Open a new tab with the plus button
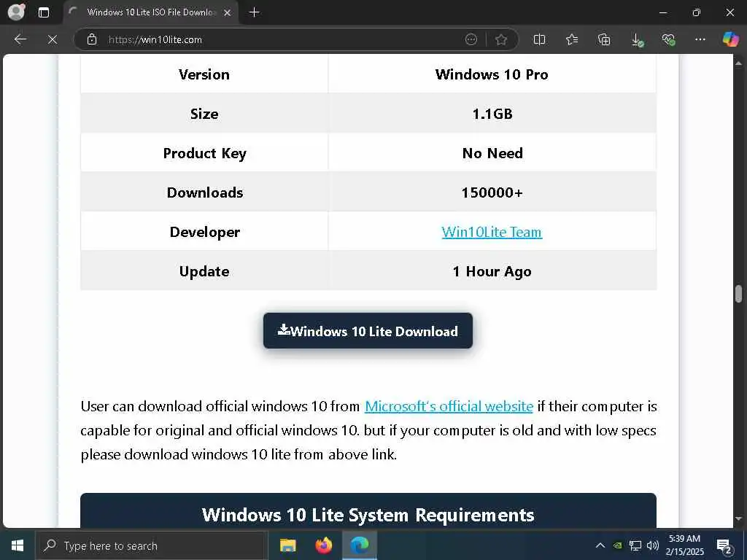This screenshot has width=747, height=560. (255, 12)
